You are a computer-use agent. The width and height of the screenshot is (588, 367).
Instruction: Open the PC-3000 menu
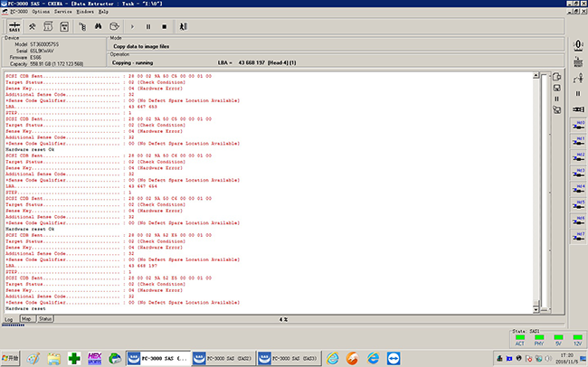point(18,12)
